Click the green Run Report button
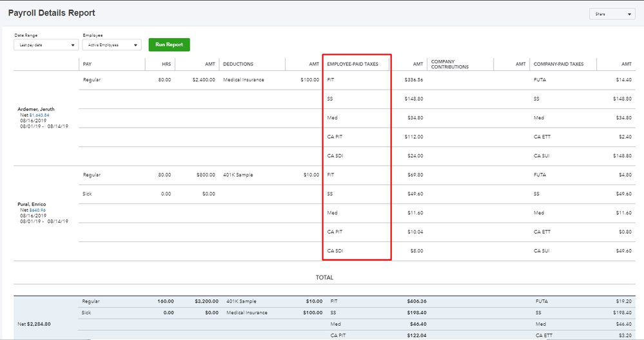 tap(169, 45)
